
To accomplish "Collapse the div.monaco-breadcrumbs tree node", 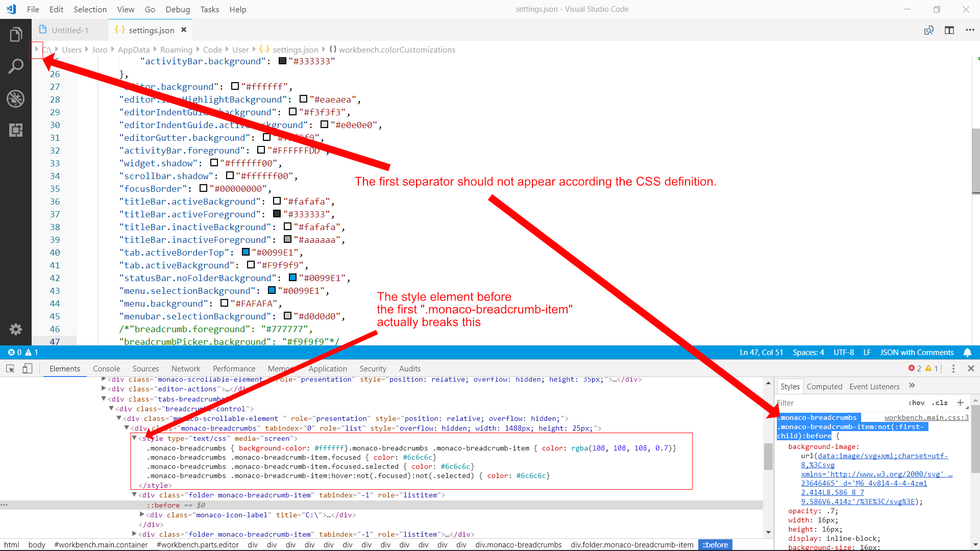I will (126, 428).
